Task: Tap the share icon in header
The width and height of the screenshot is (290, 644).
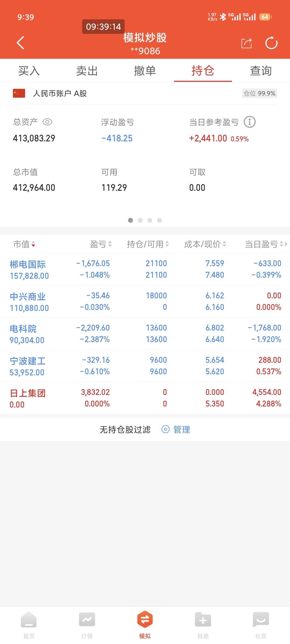Action: [247, 43]
